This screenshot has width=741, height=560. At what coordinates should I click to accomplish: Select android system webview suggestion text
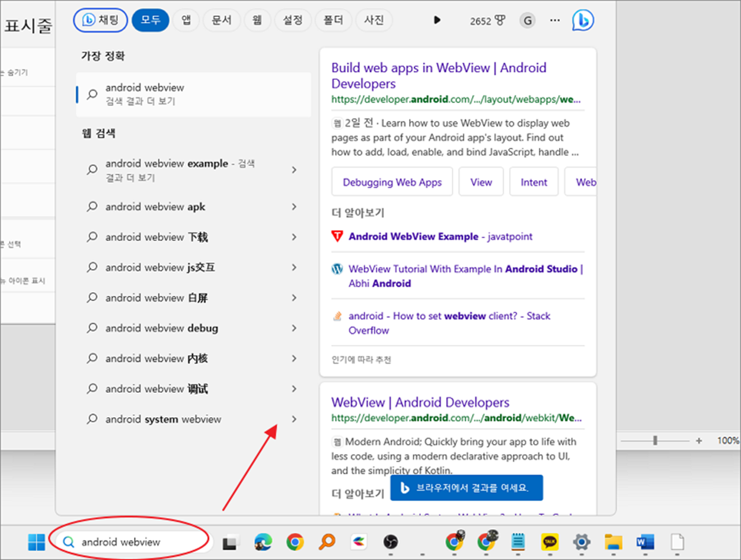click(x=163, y=419)
